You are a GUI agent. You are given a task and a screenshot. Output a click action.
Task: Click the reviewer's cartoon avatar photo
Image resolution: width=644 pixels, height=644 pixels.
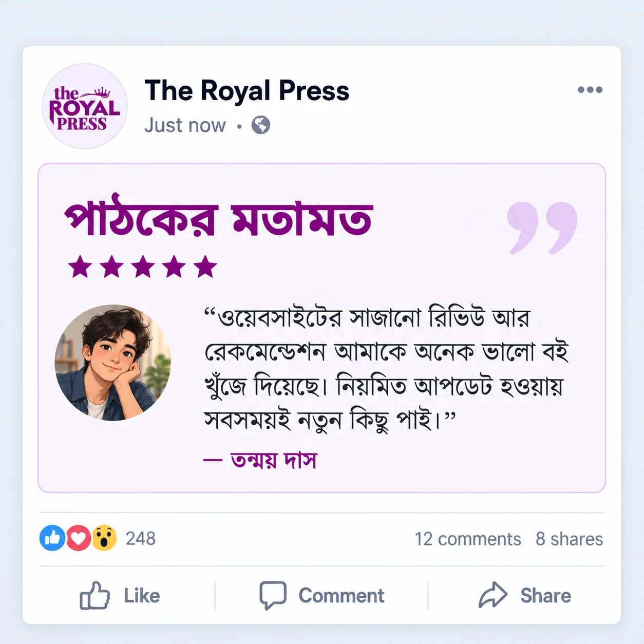pyautogui.click(x=113, y=363)
